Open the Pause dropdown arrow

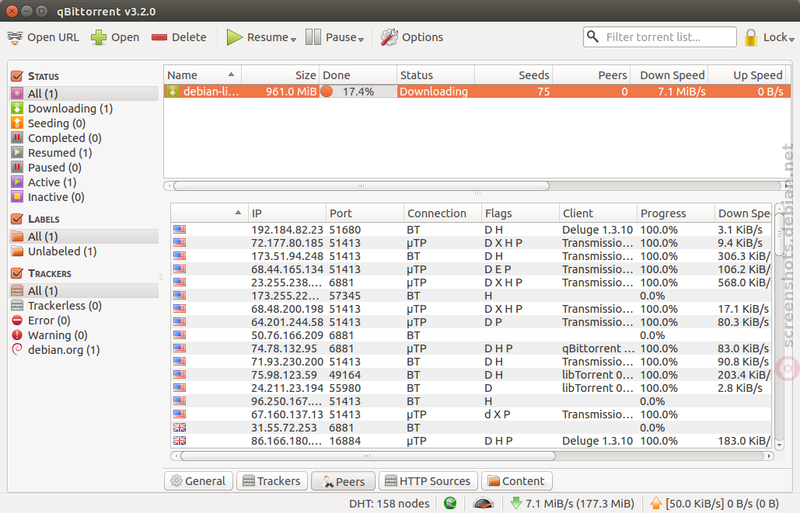(361, 39)
